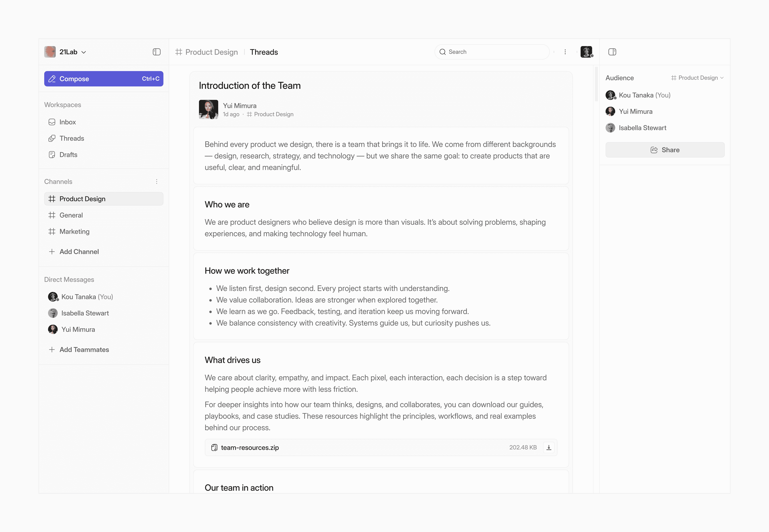Screen dimensions: 769x532
Task: Click the plus icon for Add Teammates
Action: [x=52, y=350]
